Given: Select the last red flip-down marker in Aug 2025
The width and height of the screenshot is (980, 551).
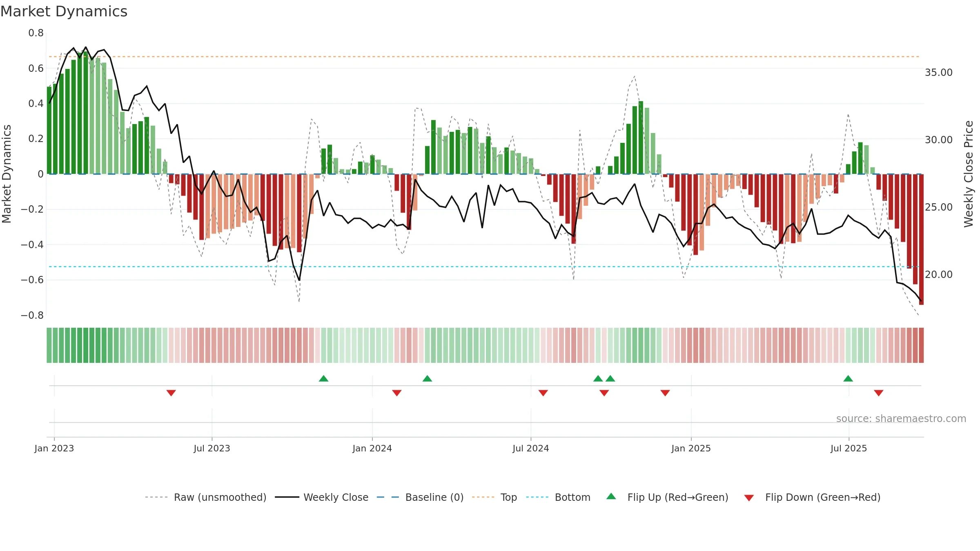Looking at the screenshot, I should [879, 393].
